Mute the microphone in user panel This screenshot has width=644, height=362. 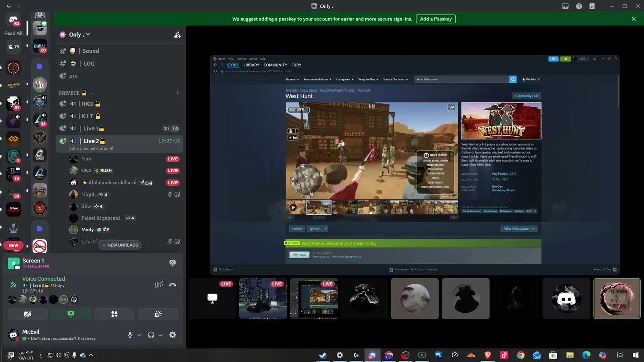coord(130,335)
